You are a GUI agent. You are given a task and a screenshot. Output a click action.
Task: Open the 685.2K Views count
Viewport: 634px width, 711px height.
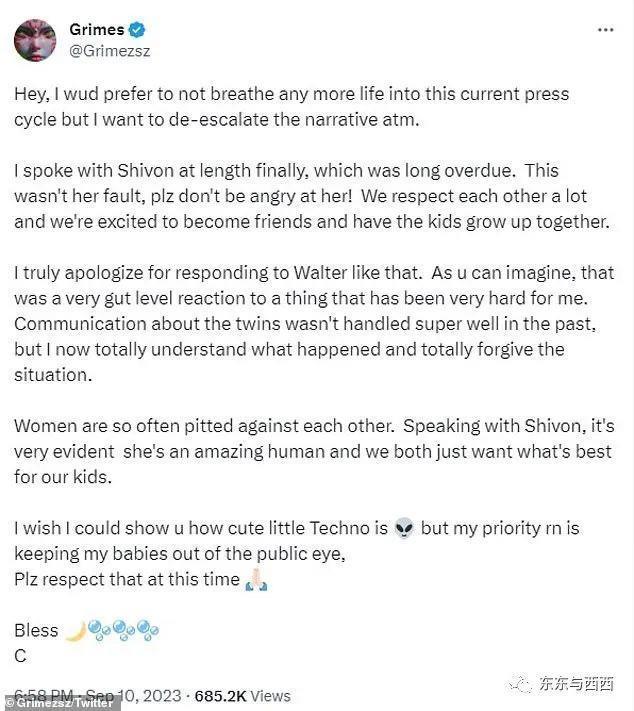click(x=243, y=695)
